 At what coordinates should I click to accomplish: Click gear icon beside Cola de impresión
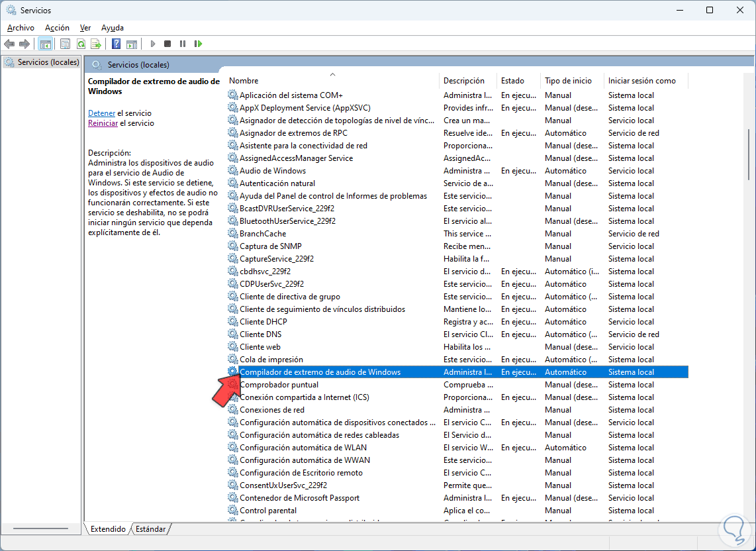click(233, 360)
